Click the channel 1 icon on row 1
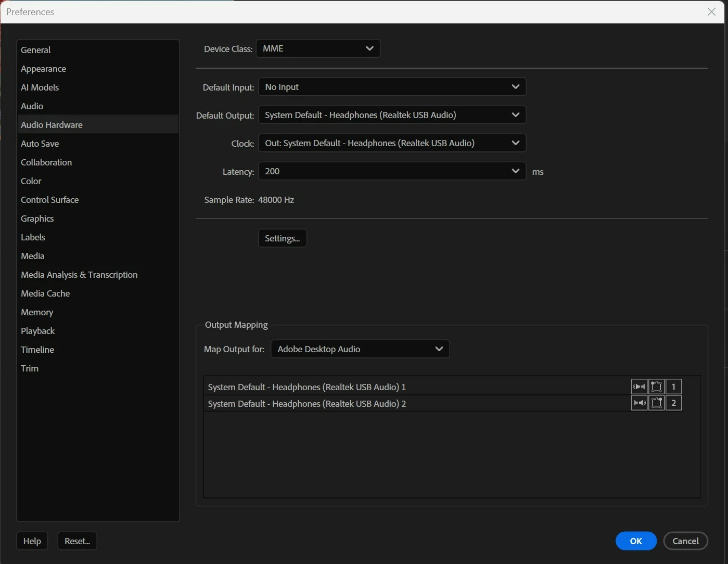 point(673,387)
